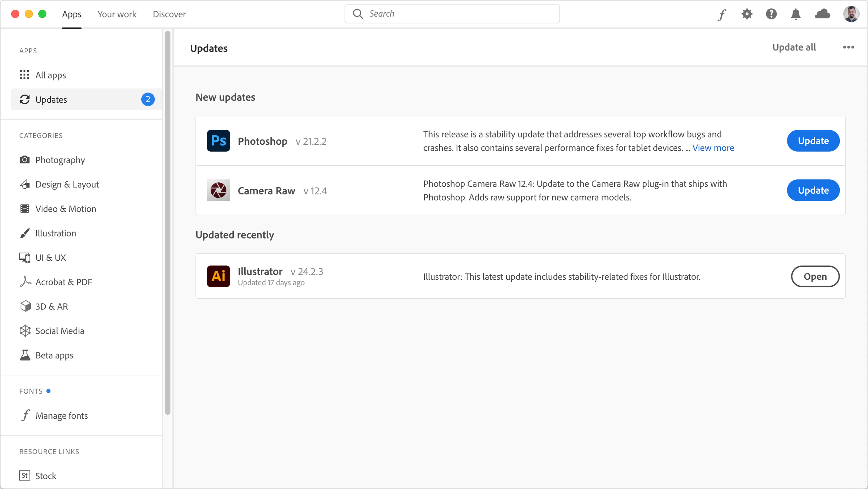
Task: Click the blue dot beside FONTS
Action: click(48, 391)
